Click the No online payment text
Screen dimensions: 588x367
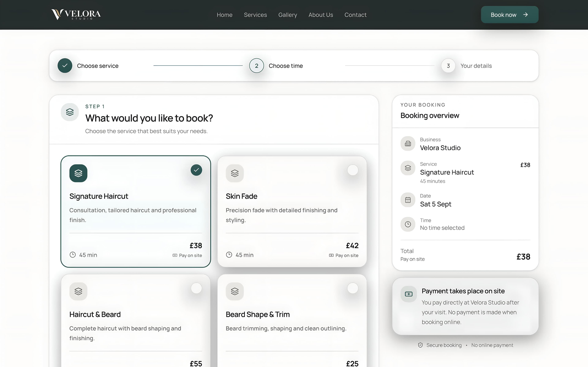(492, 345)
